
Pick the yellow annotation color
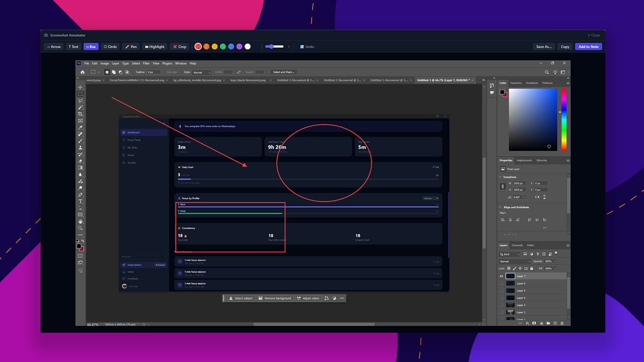215,47
